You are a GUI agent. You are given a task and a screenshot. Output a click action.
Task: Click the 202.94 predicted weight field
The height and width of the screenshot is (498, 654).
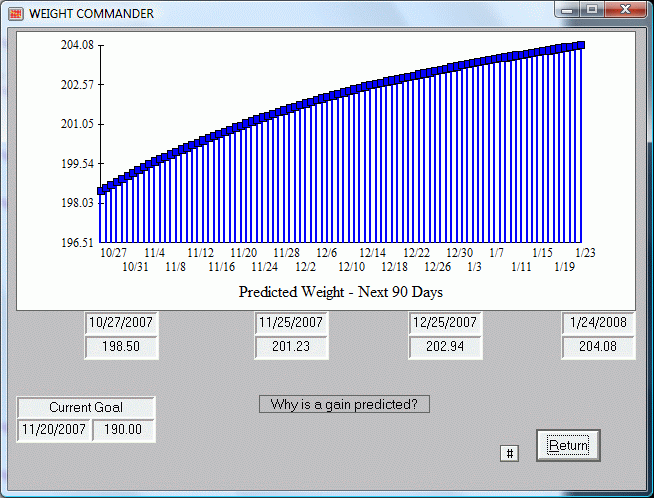point(446,347)
